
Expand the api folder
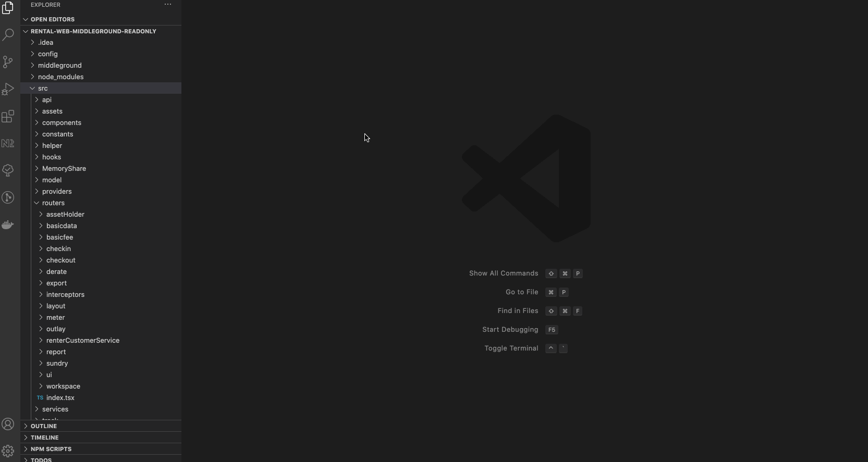tap(101, 100)
